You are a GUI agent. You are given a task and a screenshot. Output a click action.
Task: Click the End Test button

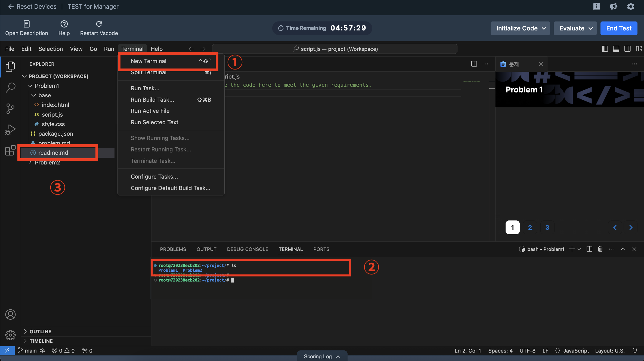(619, 28)
